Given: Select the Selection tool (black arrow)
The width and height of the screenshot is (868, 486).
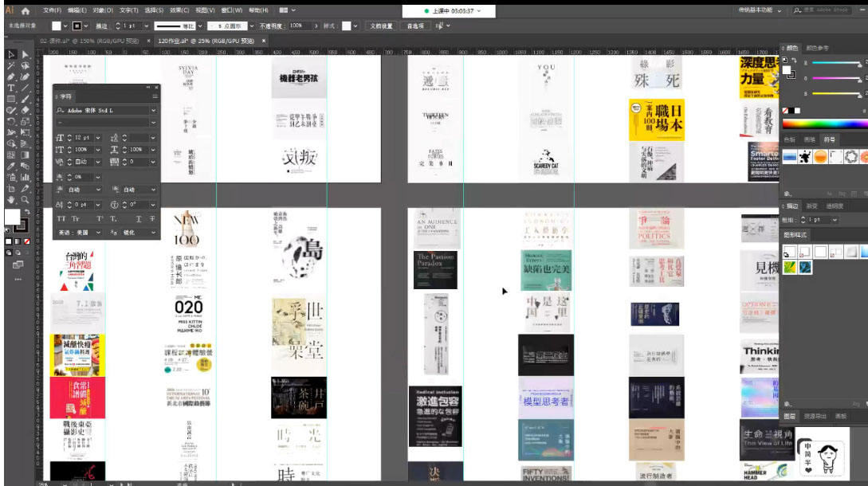Looking at the screenshot, I should coord(11,54).
